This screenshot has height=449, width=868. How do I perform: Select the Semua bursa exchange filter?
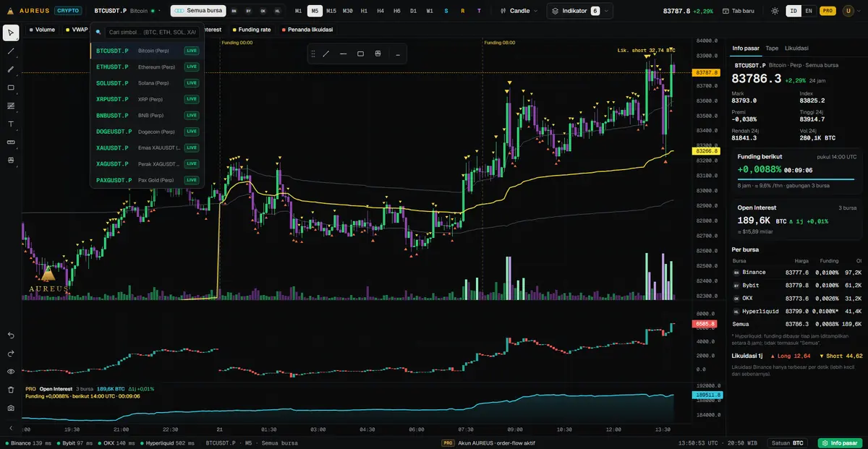(x=198, y=11)
